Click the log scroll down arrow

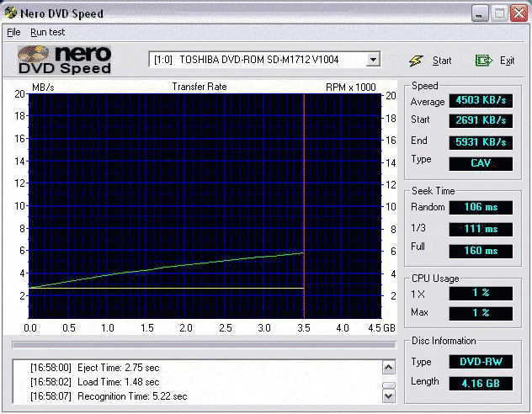click(x=389, y=395)
